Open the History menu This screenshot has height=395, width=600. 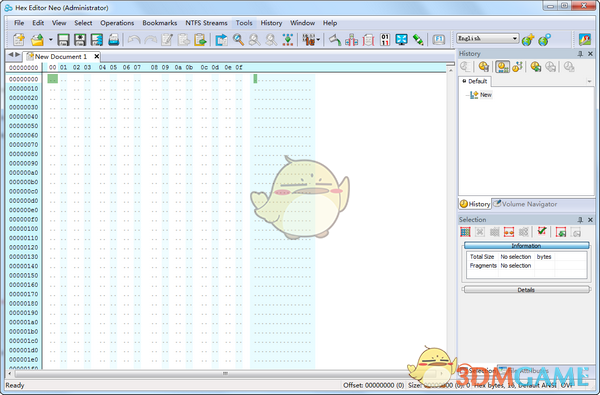(271, 23)
